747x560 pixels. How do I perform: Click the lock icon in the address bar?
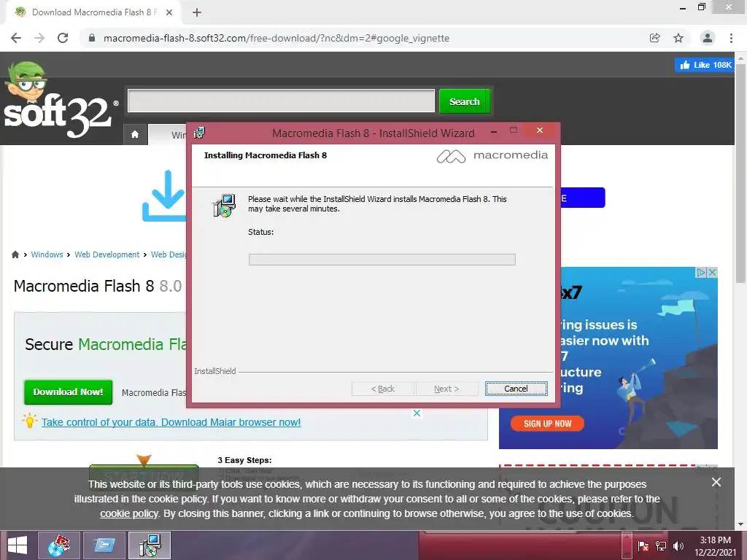click(92, 38)
